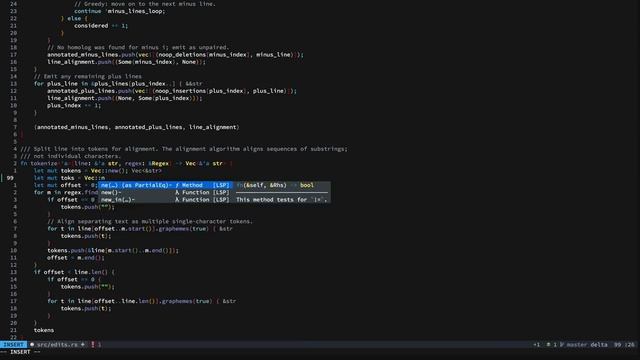Click the current line number 99
The height and width of the screenshot is (360, 640).
pyautogui.click(x=10, y=178)
